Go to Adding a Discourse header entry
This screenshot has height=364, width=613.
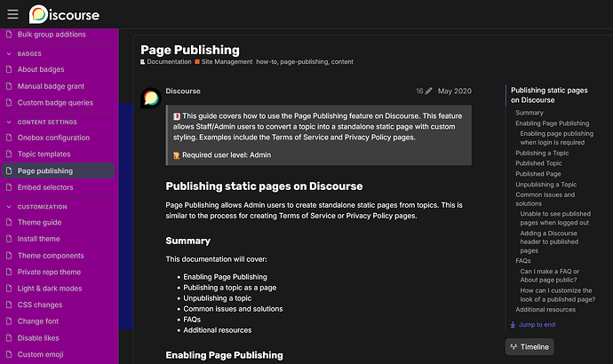549,241
